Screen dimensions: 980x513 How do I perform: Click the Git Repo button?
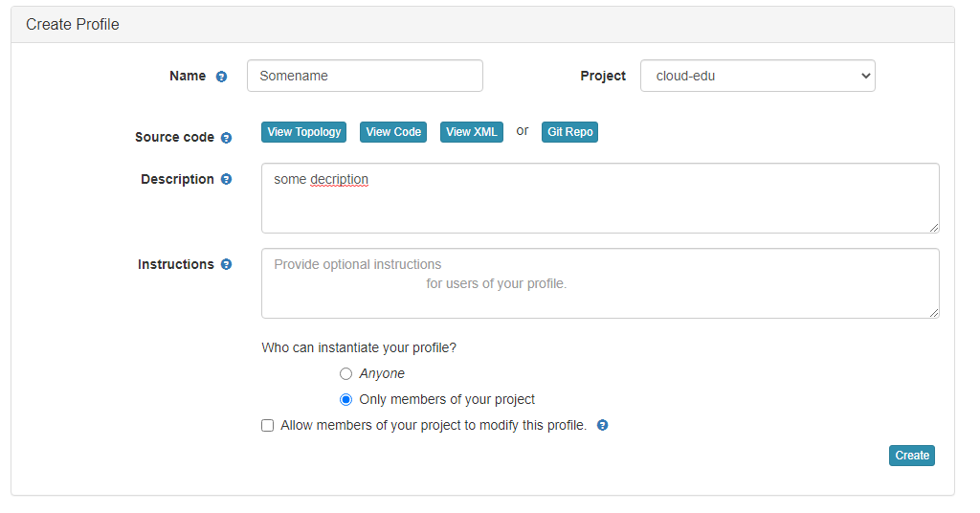[569, 132]
